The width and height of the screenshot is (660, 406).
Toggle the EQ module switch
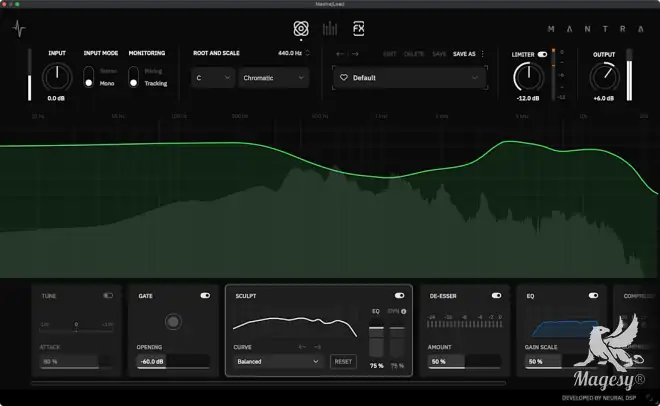(593, 296)
